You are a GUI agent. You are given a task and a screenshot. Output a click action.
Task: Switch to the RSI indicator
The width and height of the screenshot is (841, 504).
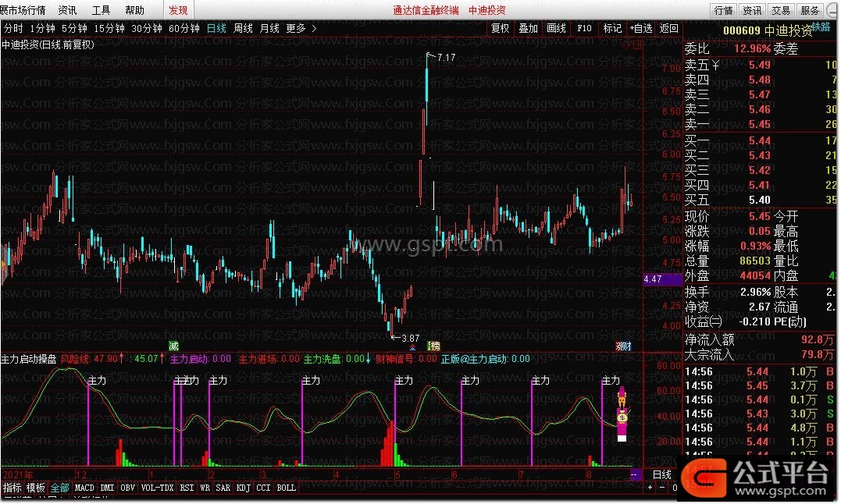(187, 488)
